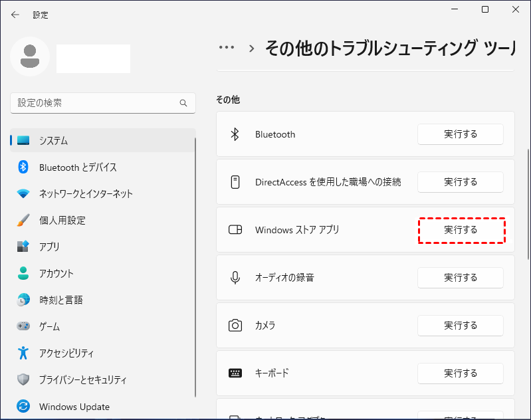This screenshot has width=531, height=420.
Task: Select the ネットワークとインターネット Wi-Fi icon
Action: (x=23, y=194)
